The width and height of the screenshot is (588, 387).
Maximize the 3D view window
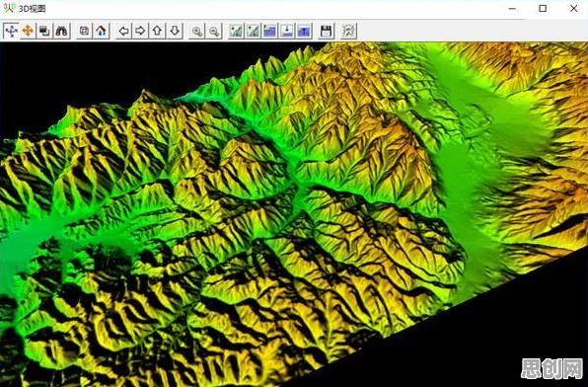pos(543,8)
